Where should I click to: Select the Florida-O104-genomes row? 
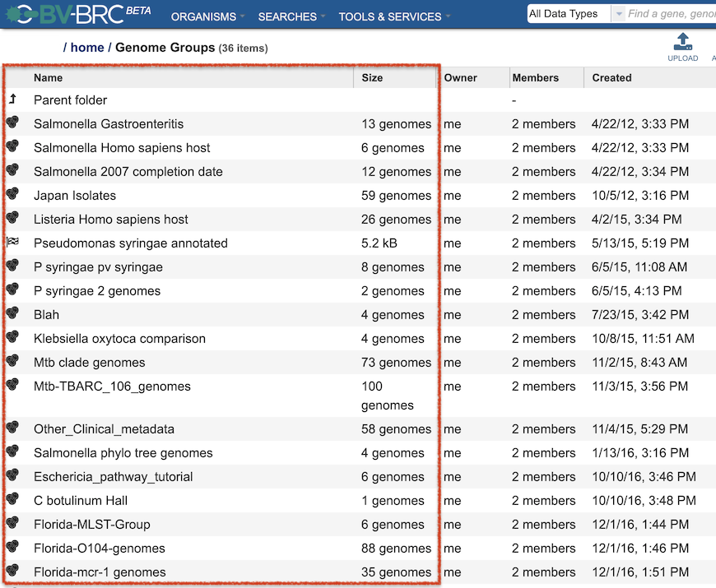[358, 548]
